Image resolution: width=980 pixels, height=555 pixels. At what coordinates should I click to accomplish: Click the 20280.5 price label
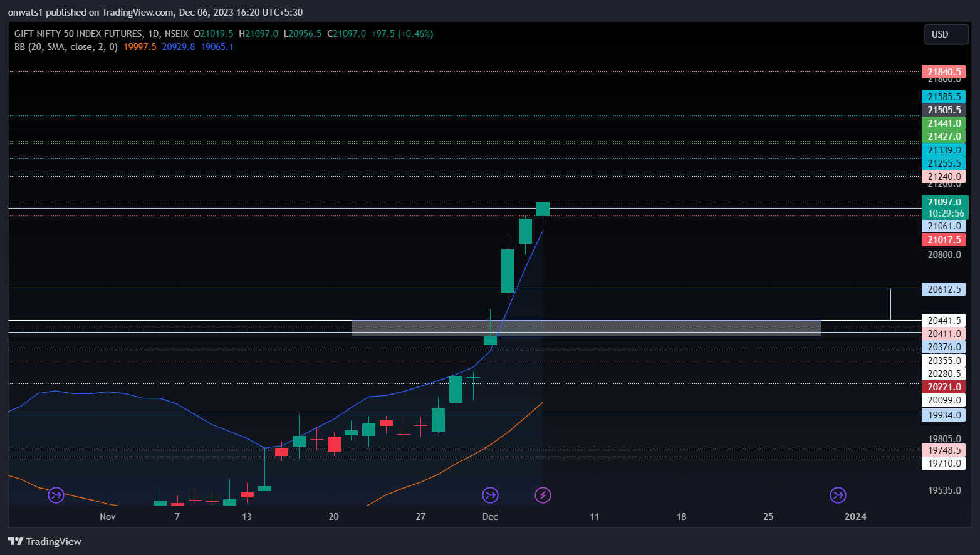(x=944, y=374)
